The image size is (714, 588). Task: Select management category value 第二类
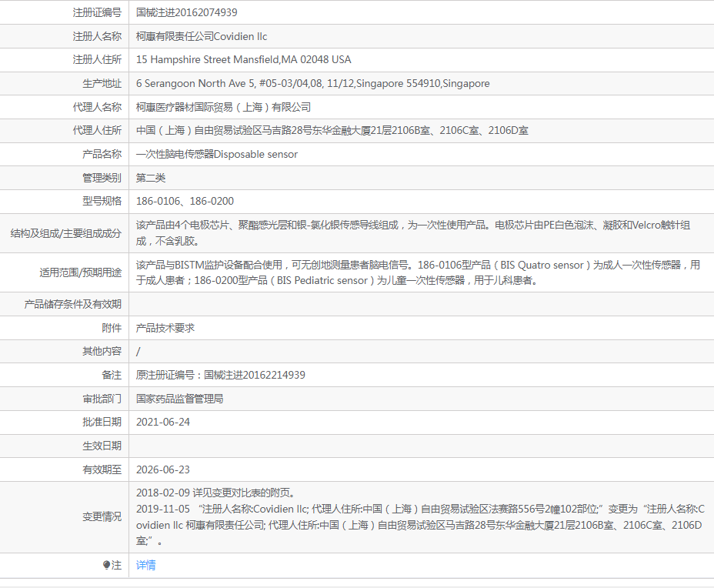tap(151, 178)
